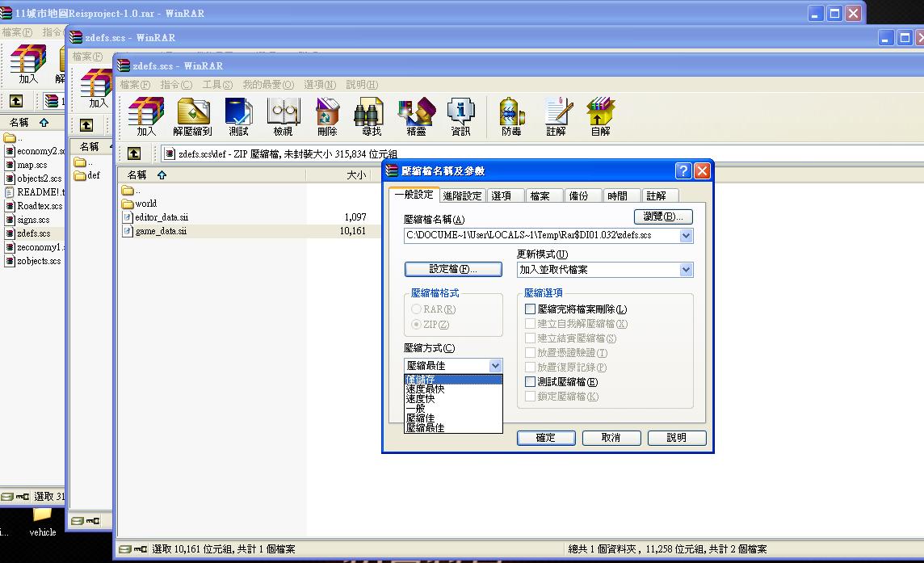Click up-folder icon in the rear 11城市地圖 window

coord(16,101)
